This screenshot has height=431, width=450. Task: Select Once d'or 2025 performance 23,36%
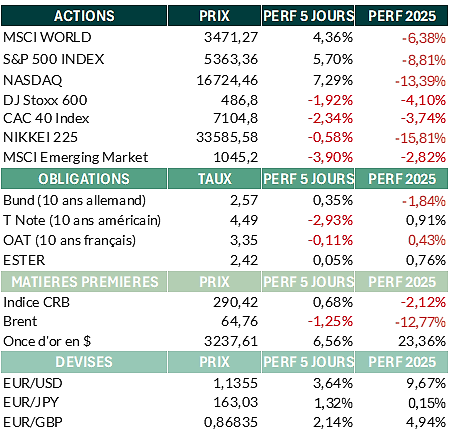422,341
